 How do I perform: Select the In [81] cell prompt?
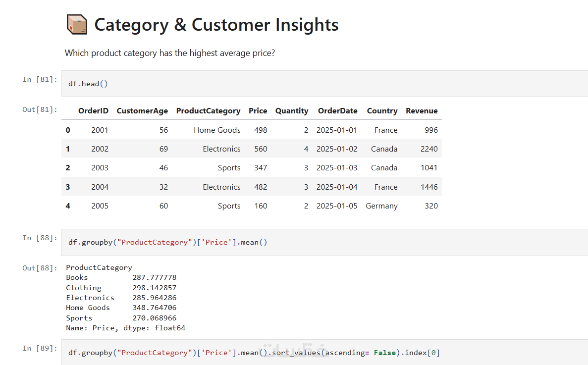click(40, 79)
